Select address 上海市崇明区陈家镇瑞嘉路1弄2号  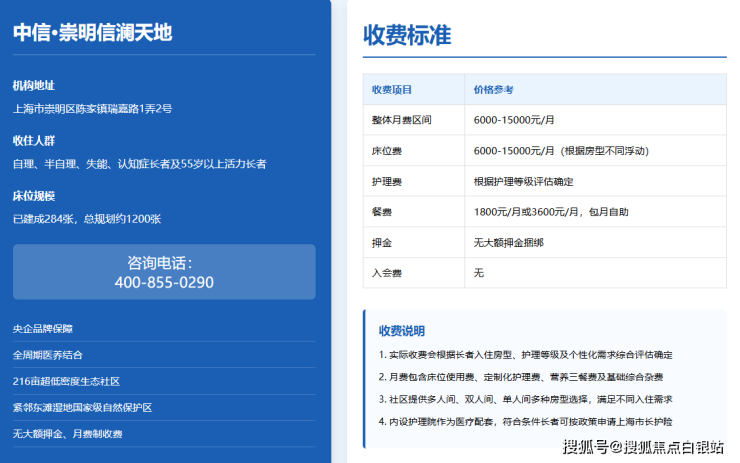(92, 109)
